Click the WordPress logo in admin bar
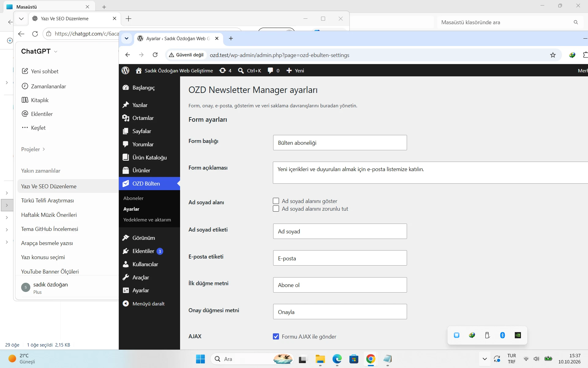The image size is (588, 368). (126, 71)
